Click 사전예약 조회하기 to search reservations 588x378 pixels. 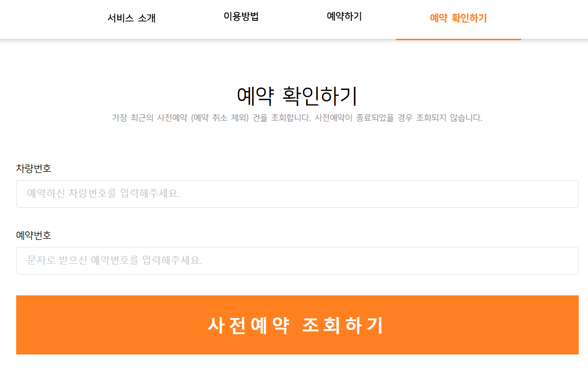point(297,324)
